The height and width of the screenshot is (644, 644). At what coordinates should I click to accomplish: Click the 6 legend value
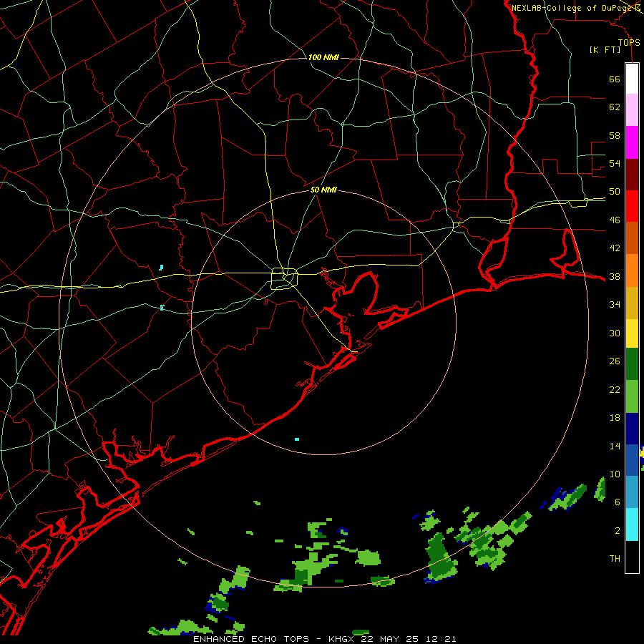pyautogui.click(x=617, y=502)
